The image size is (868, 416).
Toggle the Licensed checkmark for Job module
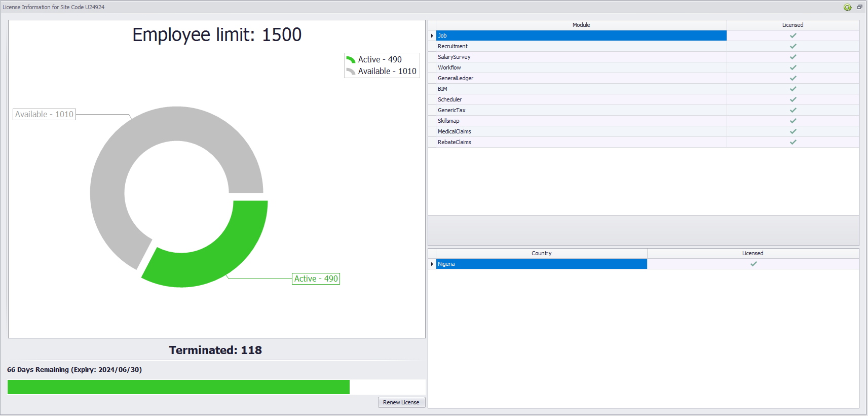[793, 36]
